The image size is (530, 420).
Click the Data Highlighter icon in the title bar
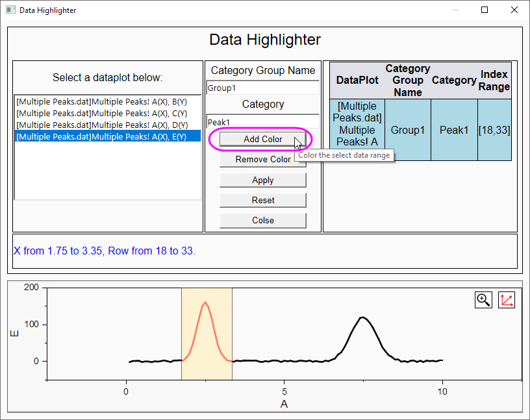pos(9,10)
